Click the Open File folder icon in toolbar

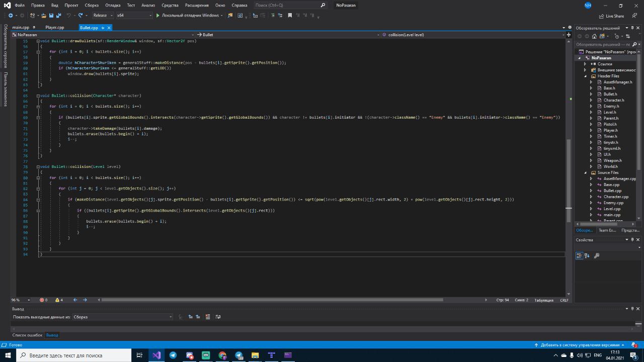(x=44, y=16)
